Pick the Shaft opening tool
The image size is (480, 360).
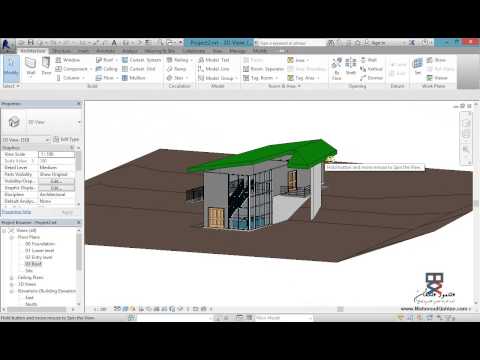[x=351, y=66]
